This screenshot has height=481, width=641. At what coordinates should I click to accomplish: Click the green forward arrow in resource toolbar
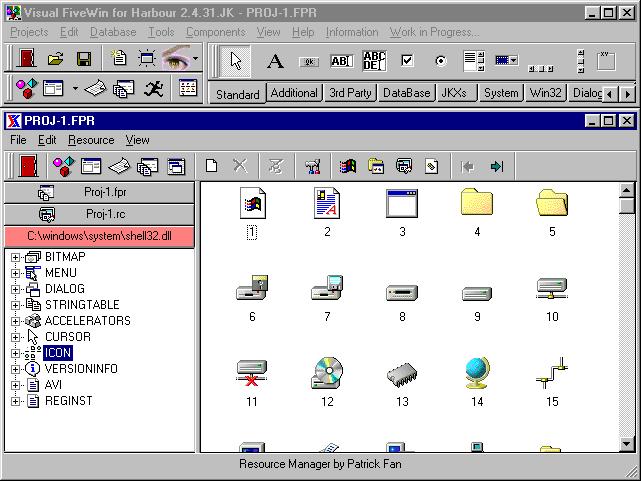click(496, 166)
